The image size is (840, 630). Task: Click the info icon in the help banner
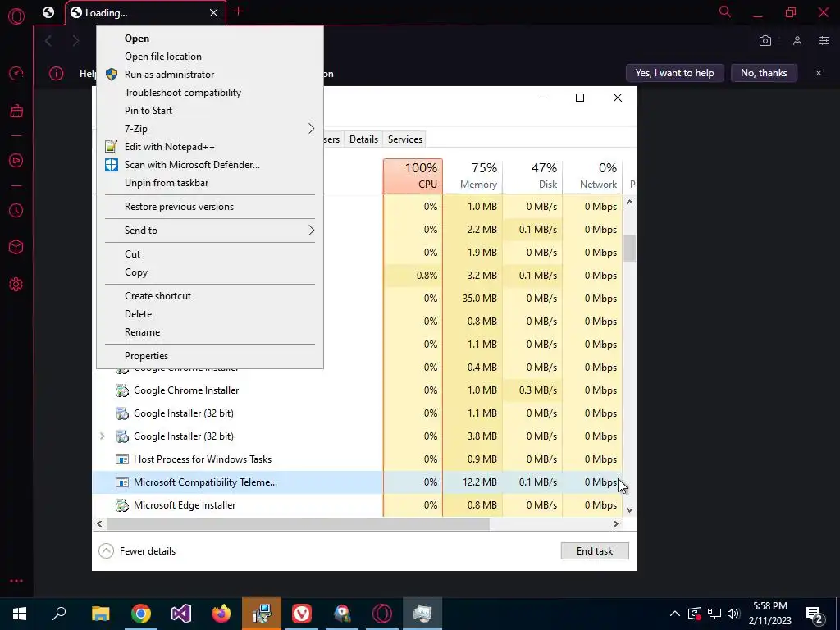[57, 73]
